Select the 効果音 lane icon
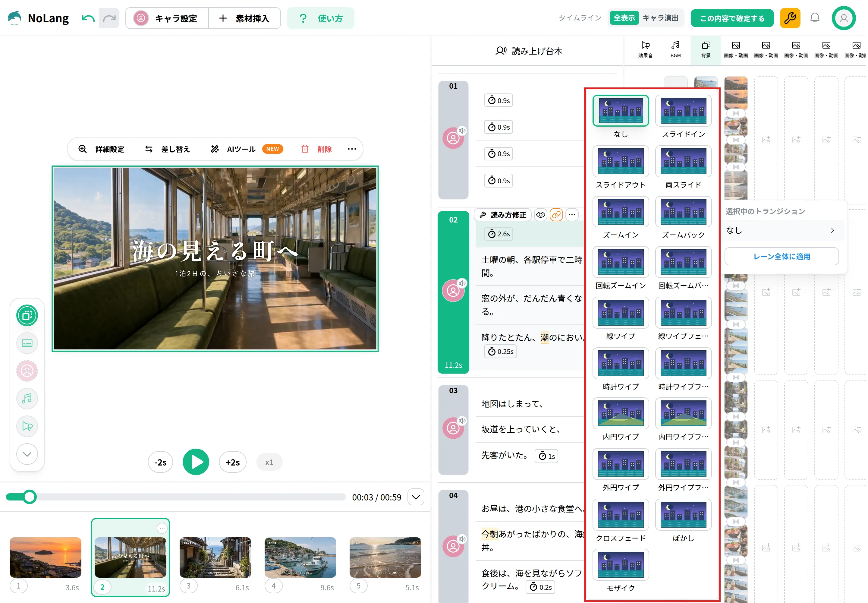 pos(645,50)
